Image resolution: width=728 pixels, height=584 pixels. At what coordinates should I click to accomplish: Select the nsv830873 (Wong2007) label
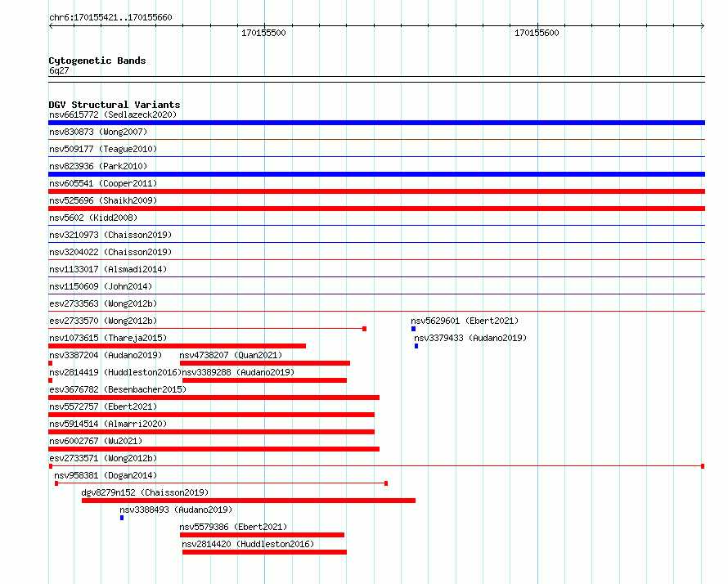click(x=98, y=132)
